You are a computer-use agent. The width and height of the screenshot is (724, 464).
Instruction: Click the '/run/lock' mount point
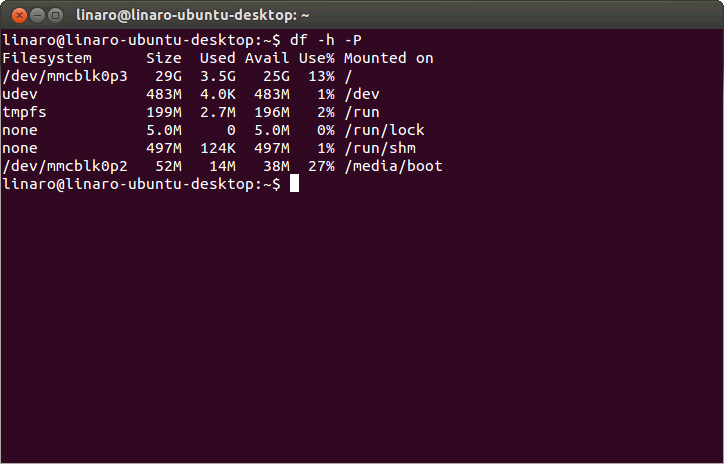(x=384, y=130)
